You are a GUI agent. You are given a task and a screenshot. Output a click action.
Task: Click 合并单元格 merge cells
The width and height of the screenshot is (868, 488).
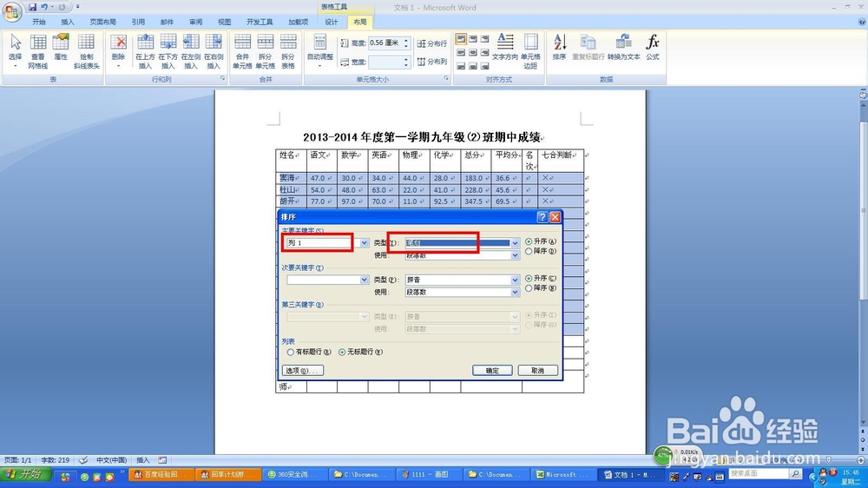point(242,51)
